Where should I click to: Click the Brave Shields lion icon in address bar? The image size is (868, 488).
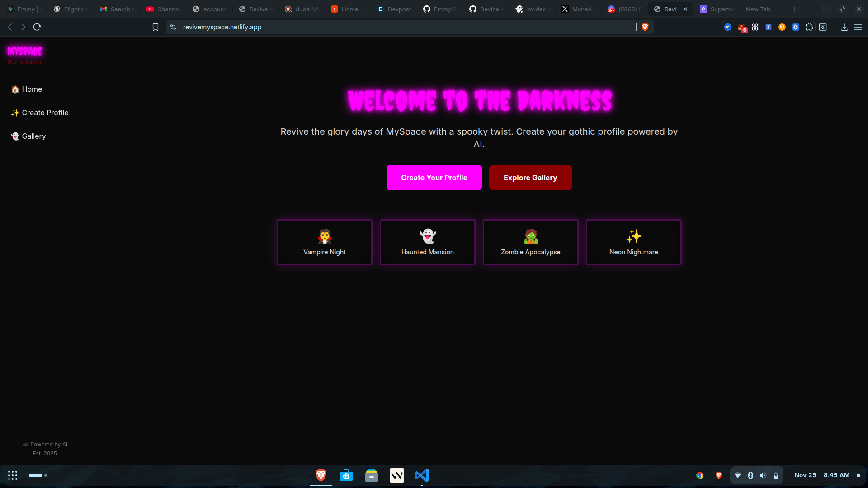click(x=645, y=27)
